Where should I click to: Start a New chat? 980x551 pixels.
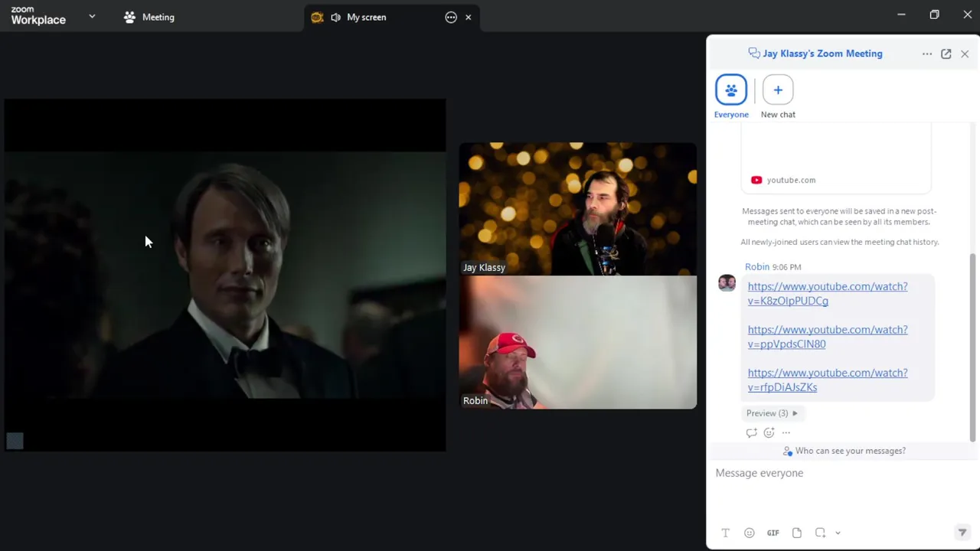click(778, 96)
